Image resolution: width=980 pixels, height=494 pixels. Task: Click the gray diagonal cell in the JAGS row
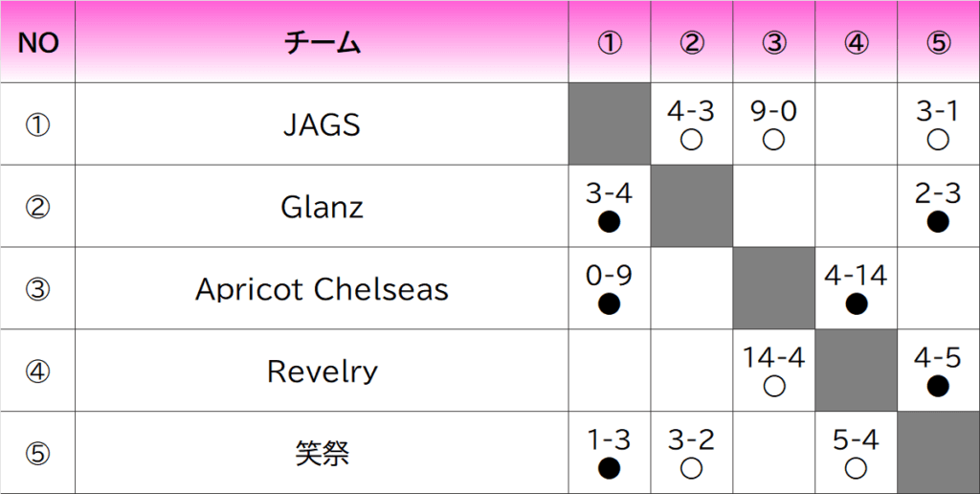[x=609, y=124]
